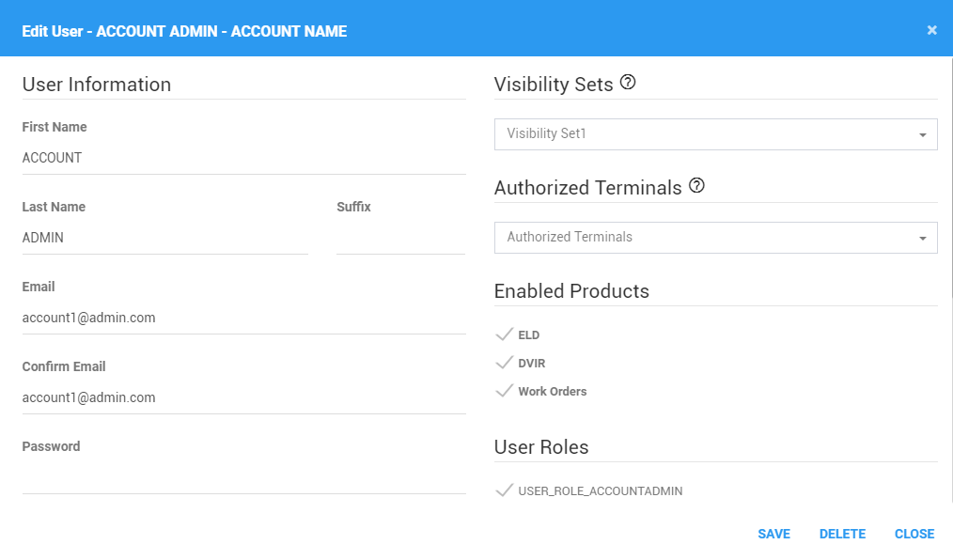This screenshot has height=560, width=953.
Task: Click the dialog title Edit User - ACCOUNT ADMIN
Action: pos(184,31)
